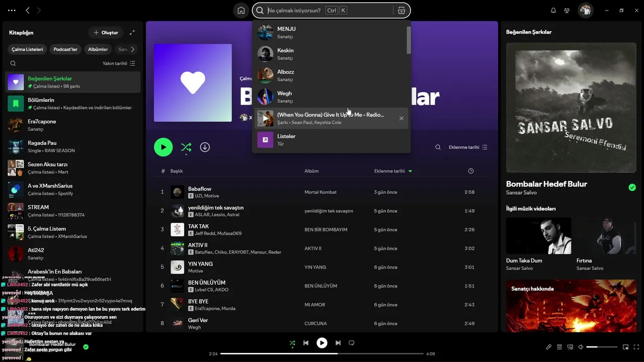The width and height of the screenshot is (644, 362).
Task: Open the Listeler genre result
Action: tap(331, 140)
